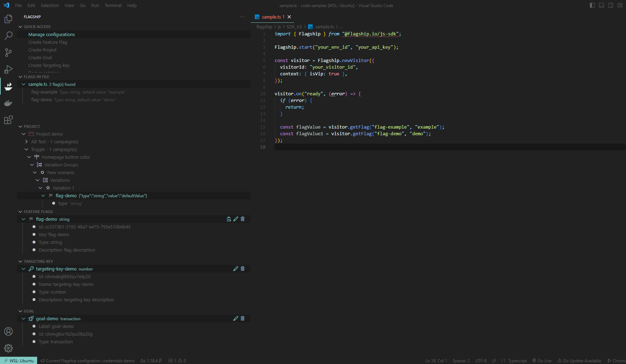Image resolution: width=626 pixels, height=364 pixels.
Task: Open WSL: Ubuntu remote indicator
Action: point(19,360)
